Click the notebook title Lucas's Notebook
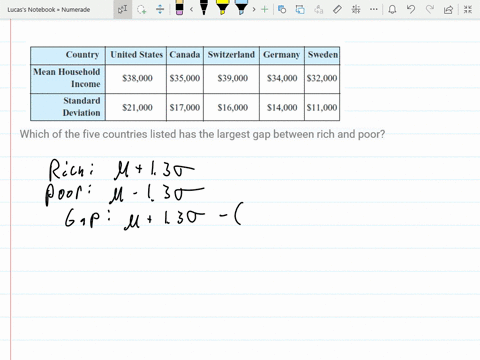Viewport: 480px width, 360px height. tap(49, 10)
